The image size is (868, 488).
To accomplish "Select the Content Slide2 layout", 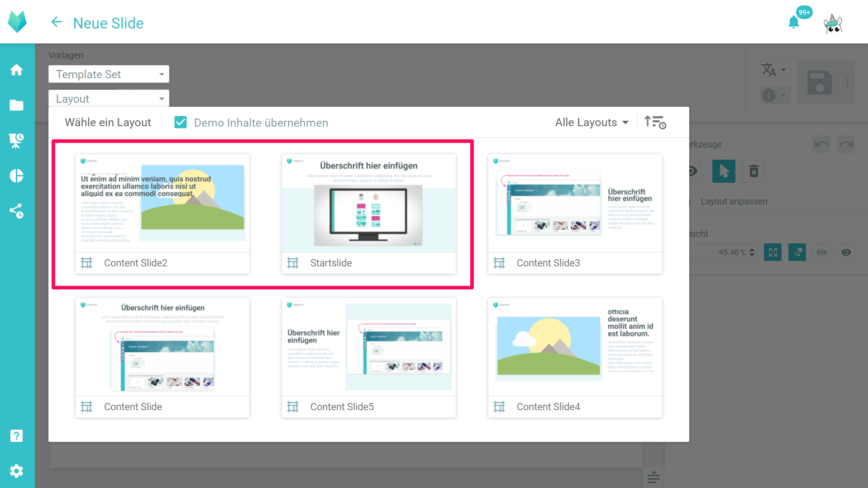I will [x=162, y=213].
